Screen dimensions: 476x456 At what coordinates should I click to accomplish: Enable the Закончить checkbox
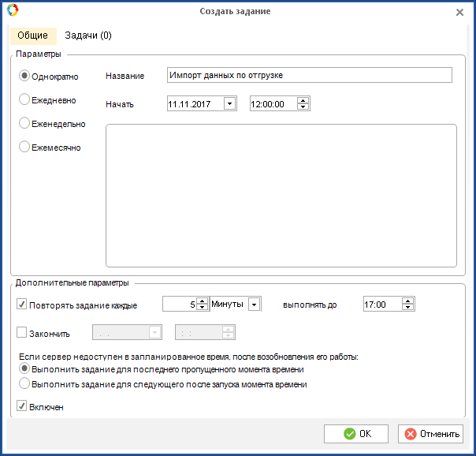tap(22, 332)
